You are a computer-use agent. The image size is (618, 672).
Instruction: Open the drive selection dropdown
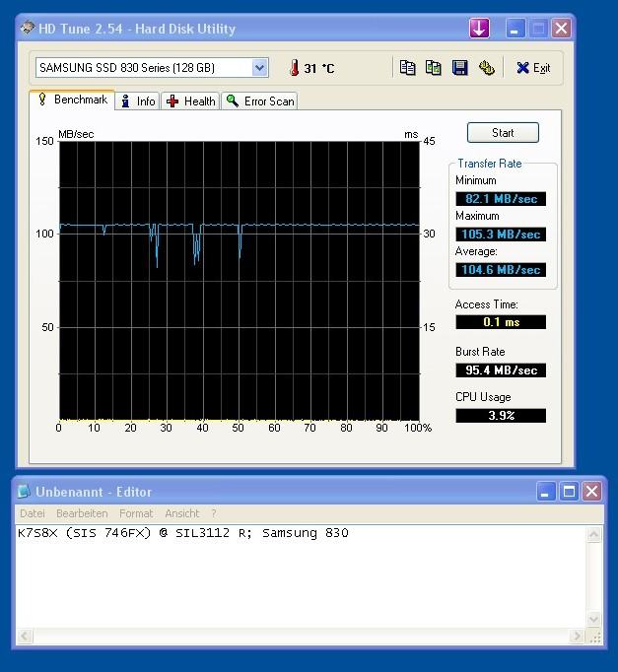[259, 68]
